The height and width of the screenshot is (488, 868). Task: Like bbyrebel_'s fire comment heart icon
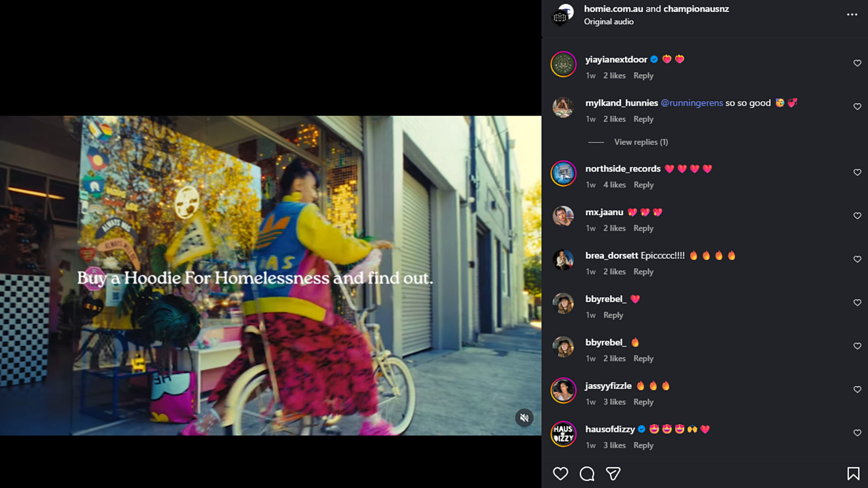pyautogui.click(x=857, y=346)
